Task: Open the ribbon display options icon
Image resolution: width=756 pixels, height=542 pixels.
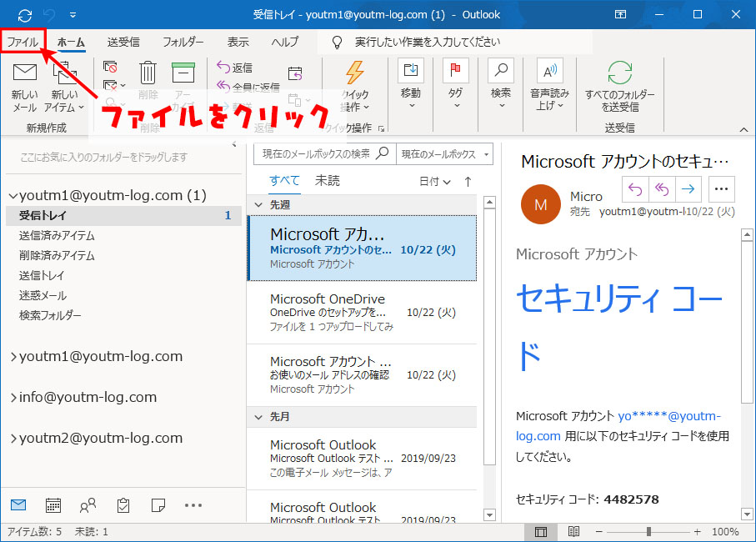Action: (x=620, y=14)
